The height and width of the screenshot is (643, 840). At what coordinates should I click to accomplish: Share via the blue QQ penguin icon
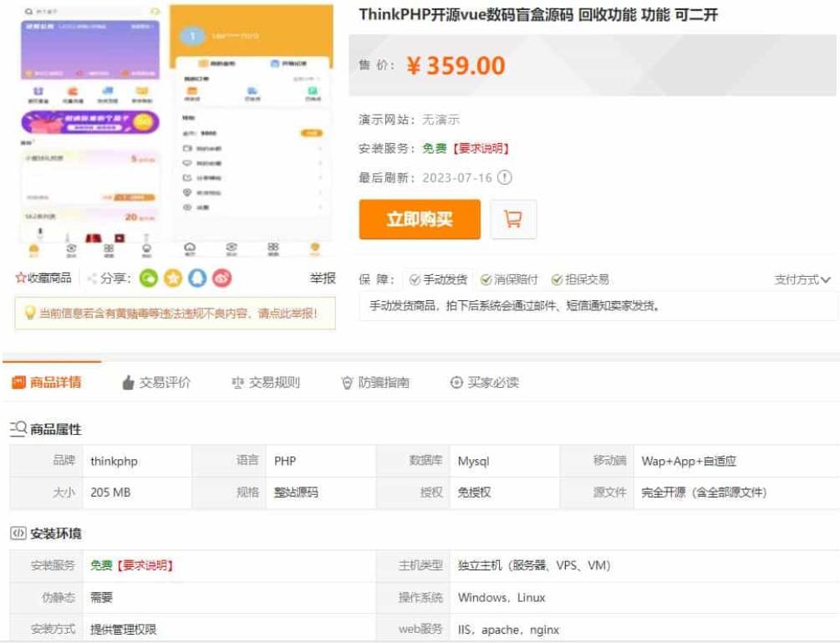tap(197, 278)
